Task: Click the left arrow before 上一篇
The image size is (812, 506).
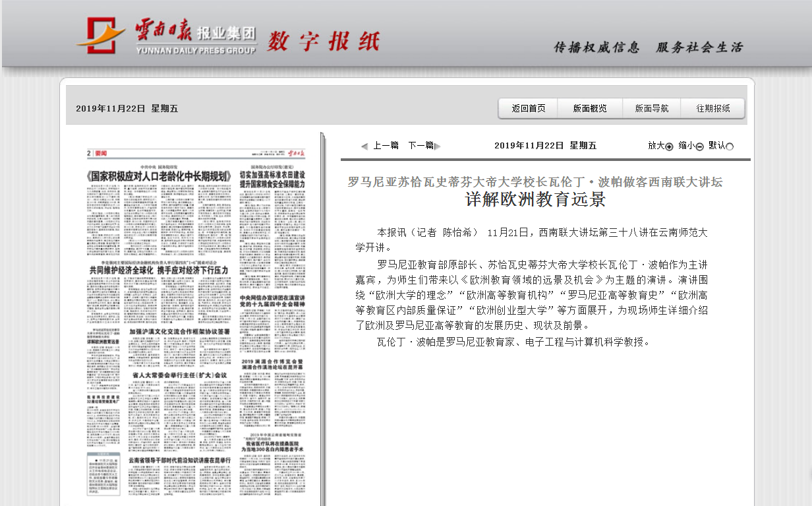Action: click(364, 146)
